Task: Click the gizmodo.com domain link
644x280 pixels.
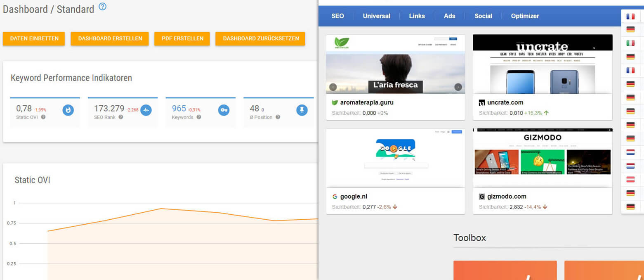Action: coord(506,197)
